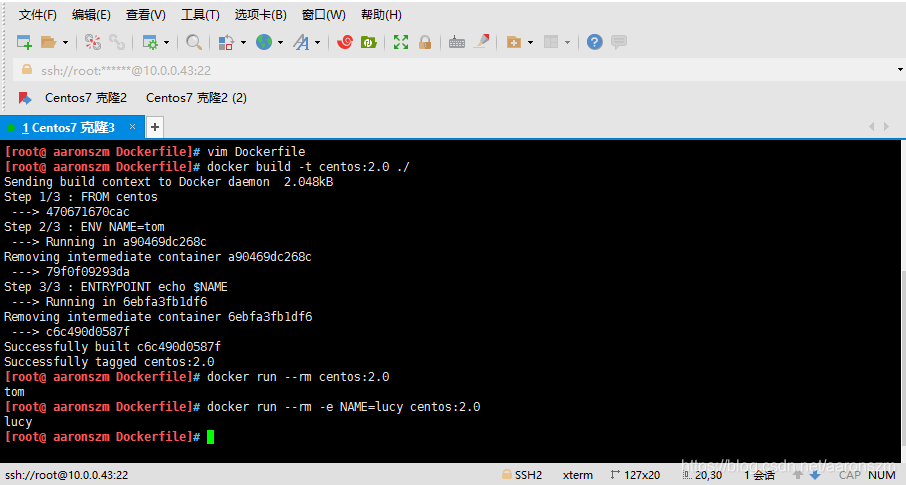The width and height of the screenshot is (906, 485).
Task: Expand the new folder dropdown arrow
Action: [530, 42]
